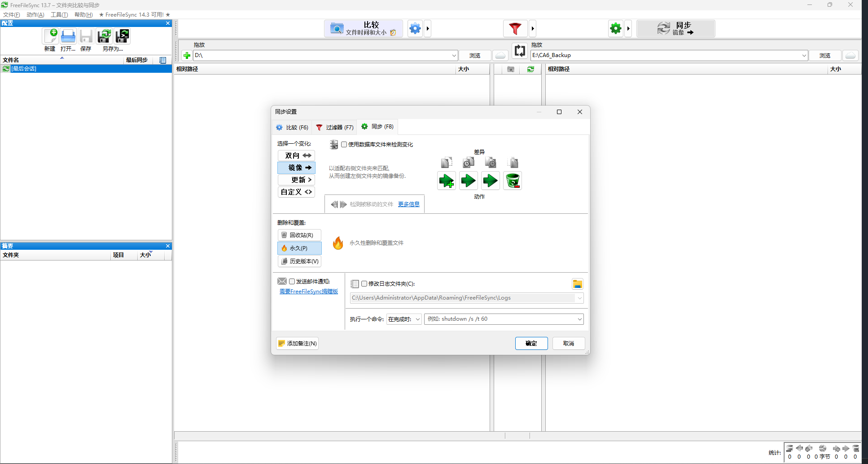Click left side Browse (浏览) button
The height and width of the screenshot is (464, 868).
(x=475, y=56)
